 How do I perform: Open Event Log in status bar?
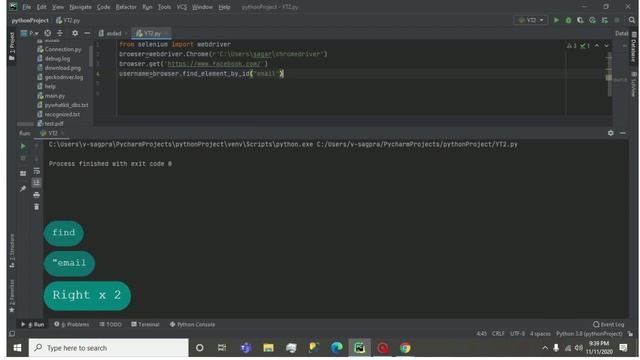[x=609, y=324]
